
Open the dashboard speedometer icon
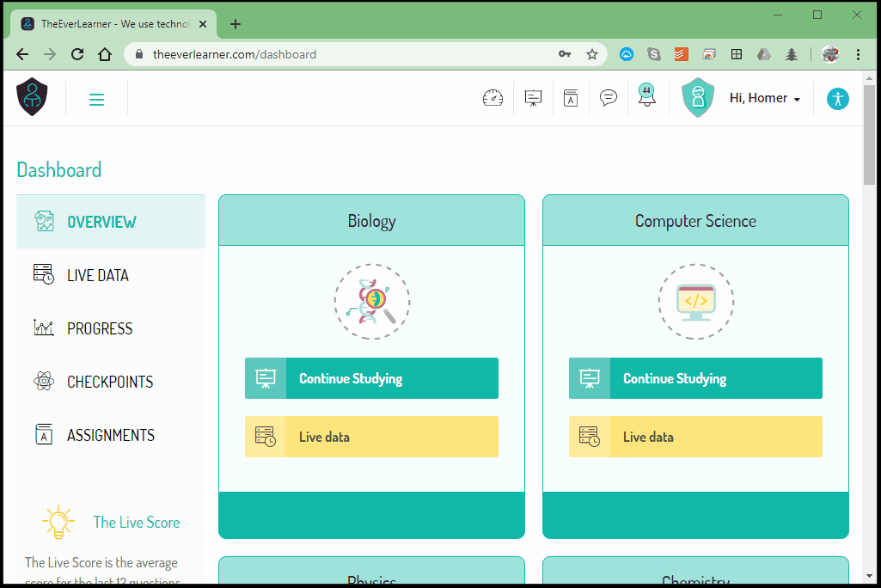point(493,98)
